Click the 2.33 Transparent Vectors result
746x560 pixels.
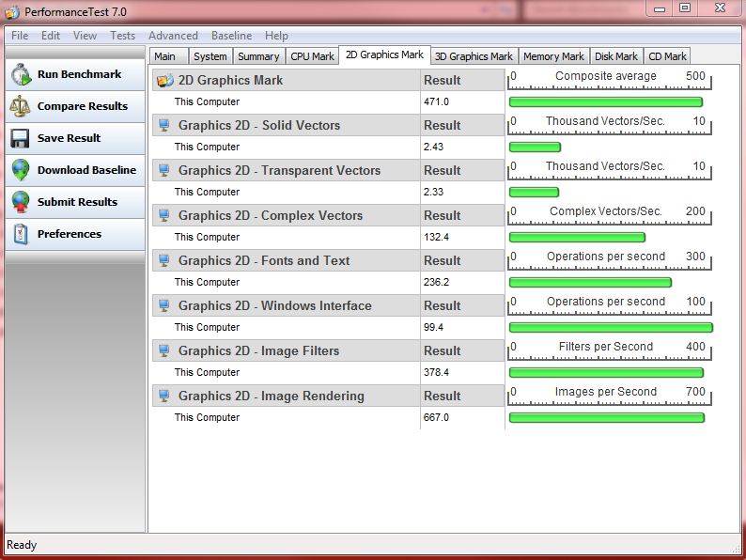coord(433,192)
